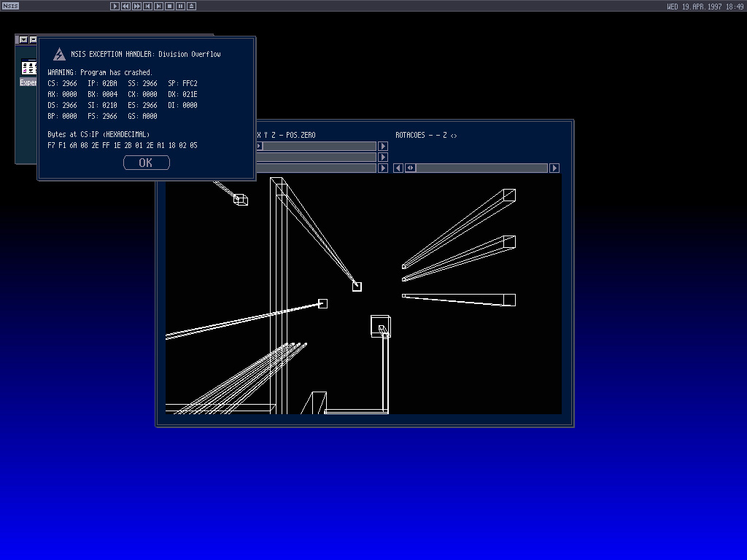
Task: Click the Fast-forward playback icon
Action: coord(136,6)
